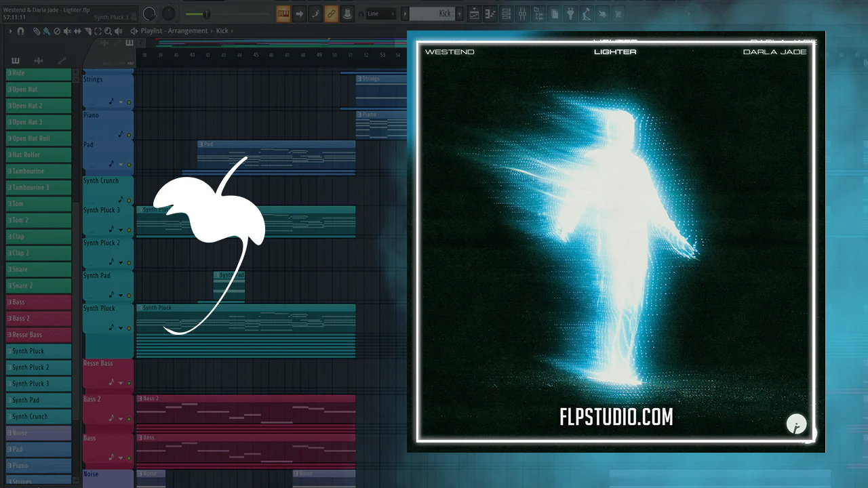Select the Zoom magnifier tool

108,31
